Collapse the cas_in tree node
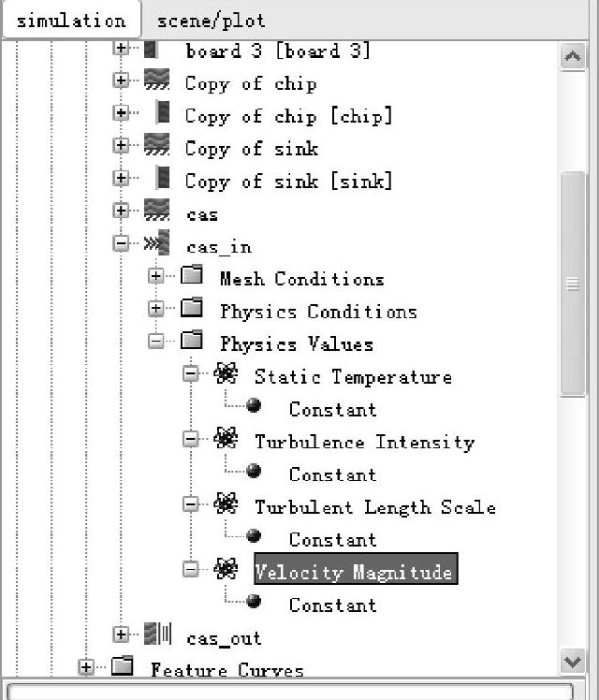The image size is (599, 700). [x=121, y=245]
